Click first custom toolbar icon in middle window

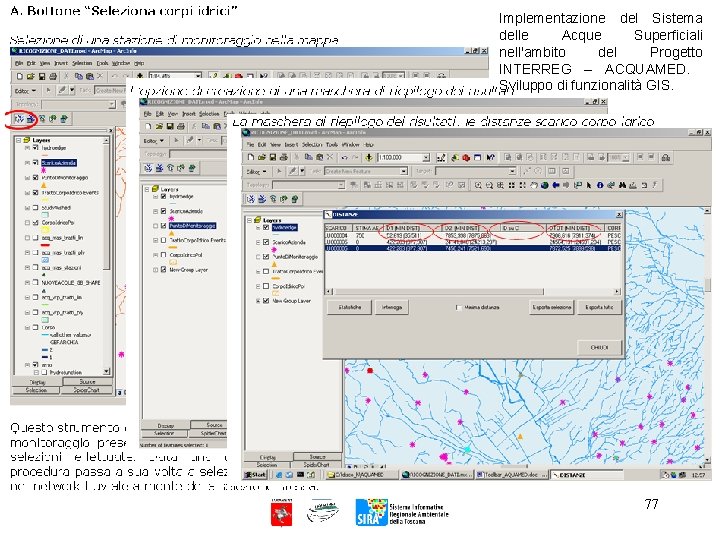pyautogui.click(x=148, y=168)
